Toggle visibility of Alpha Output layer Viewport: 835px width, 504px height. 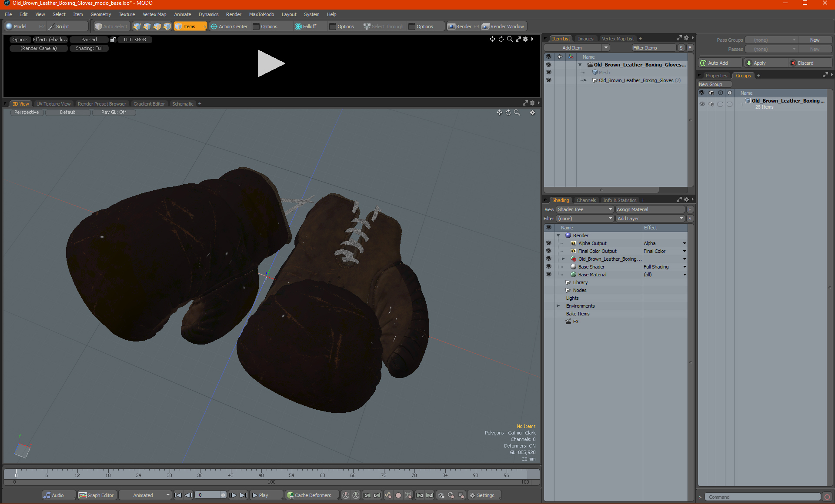click(548, 243)
